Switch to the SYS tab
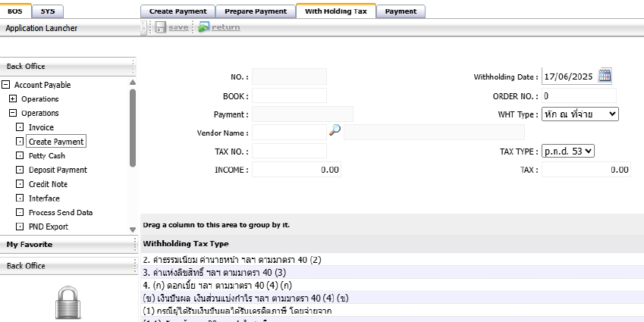Viewport: 644px width, 322px height. [x=48, y=11]
